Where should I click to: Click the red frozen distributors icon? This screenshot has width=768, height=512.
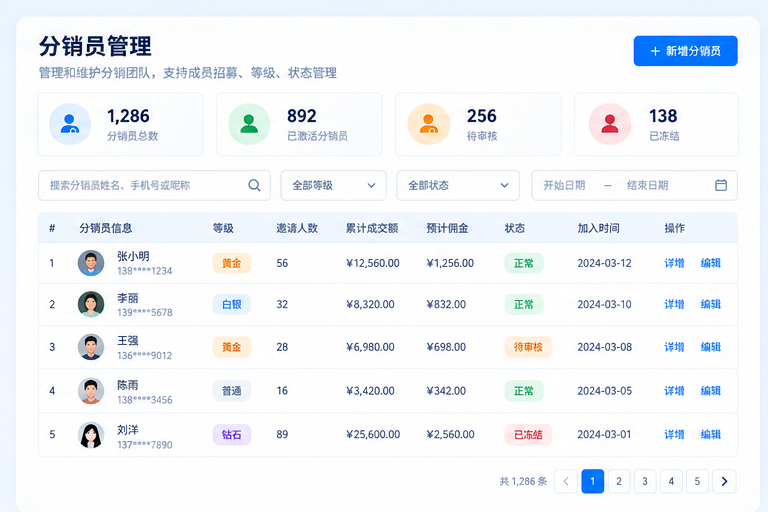609,124
